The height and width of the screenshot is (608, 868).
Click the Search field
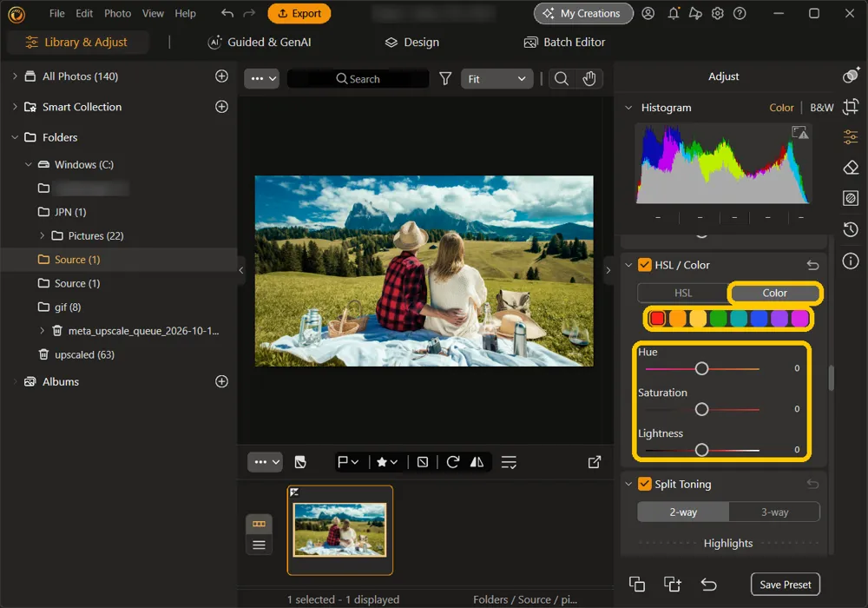358,79
